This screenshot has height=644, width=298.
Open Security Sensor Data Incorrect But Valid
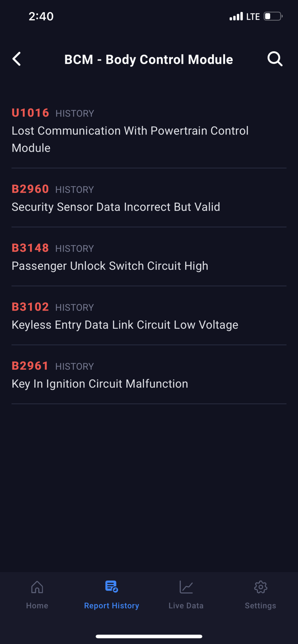[x=116, y=207]
